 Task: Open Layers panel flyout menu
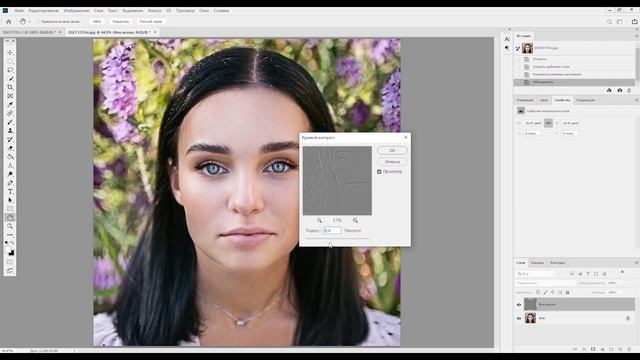[636, 263]
